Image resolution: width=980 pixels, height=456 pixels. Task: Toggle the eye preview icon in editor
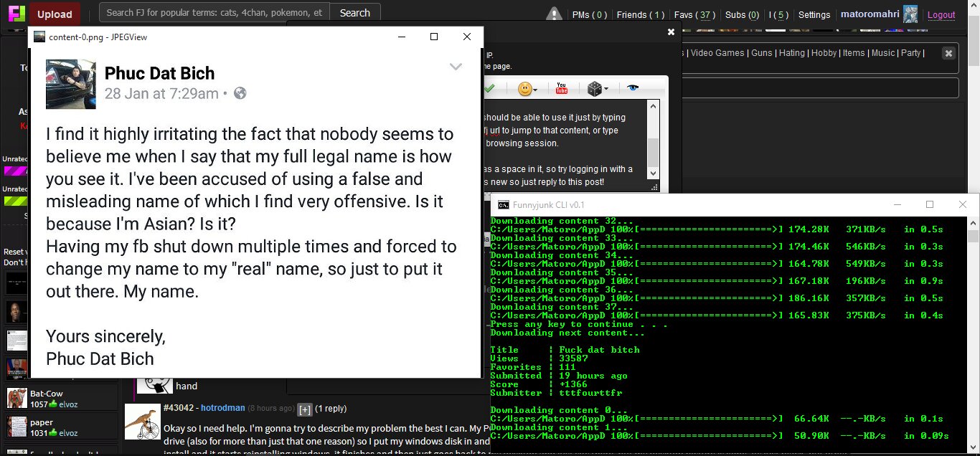point(632,88)
